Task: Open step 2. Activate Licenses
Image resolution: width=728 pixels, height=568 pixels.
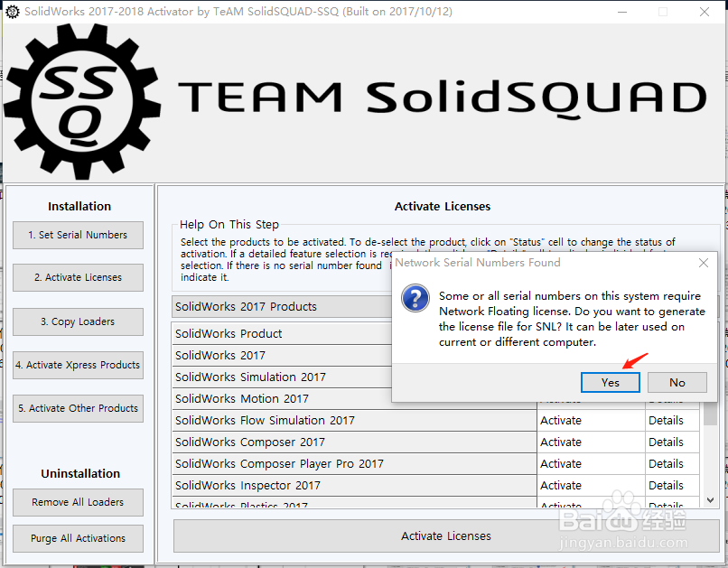Action: tap(78, 277)
